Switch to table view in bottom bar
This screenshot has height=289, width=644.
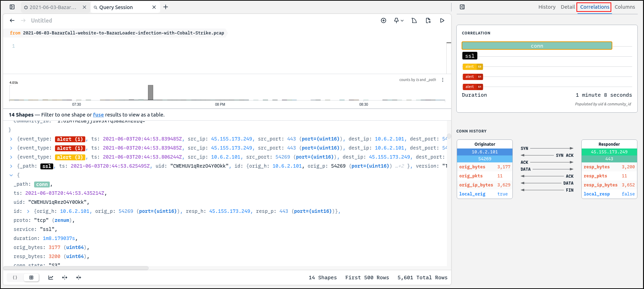[31, 278]
